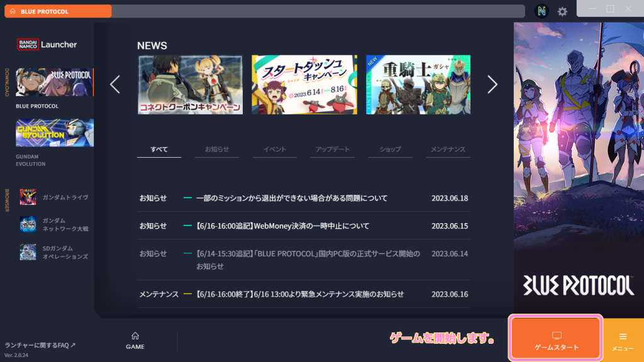
Task: Select the メンテナンス news tab
Action: click(x=448, y=150)
